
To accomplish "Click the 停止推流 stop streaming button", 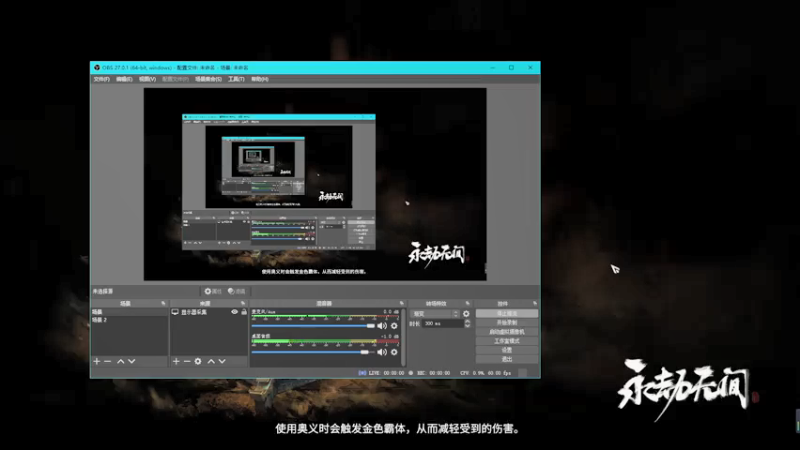I will [x=507, y=313].
